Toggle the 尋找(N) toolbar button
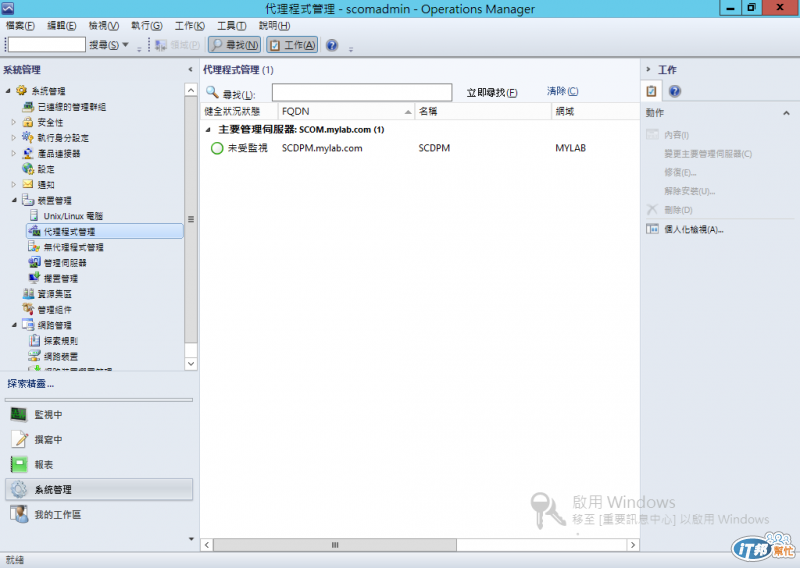800x568 pixels. tap(235, 45)
